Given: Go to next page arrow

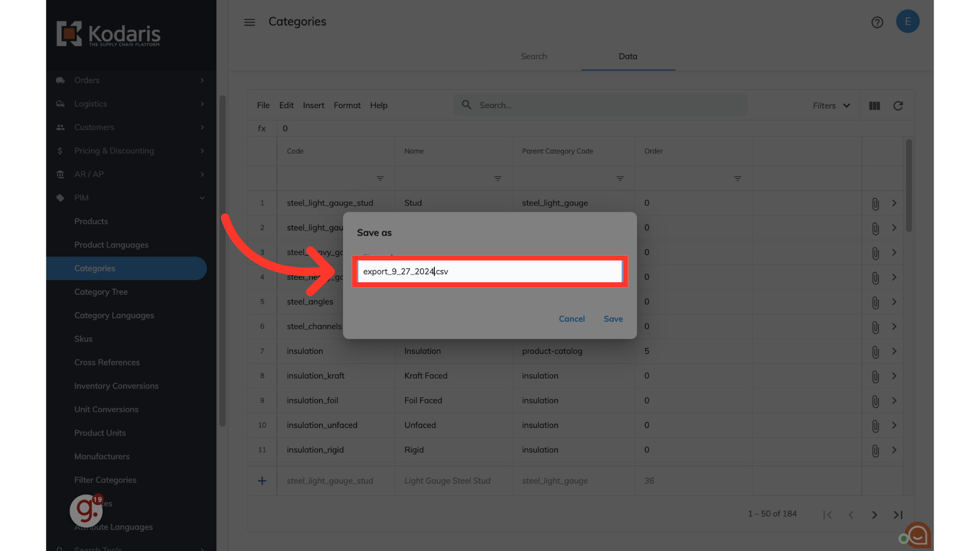Looking at the screenshot, I should click(x=874, y=515).
